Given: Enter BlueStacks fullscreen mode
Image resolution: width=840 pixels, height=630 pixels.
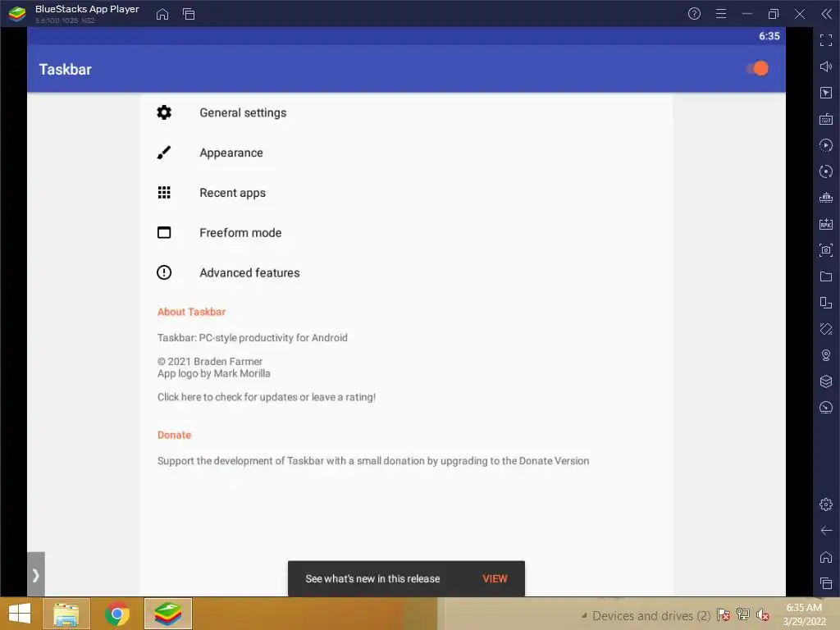Looking at the screenshot, I should [826, 40].
